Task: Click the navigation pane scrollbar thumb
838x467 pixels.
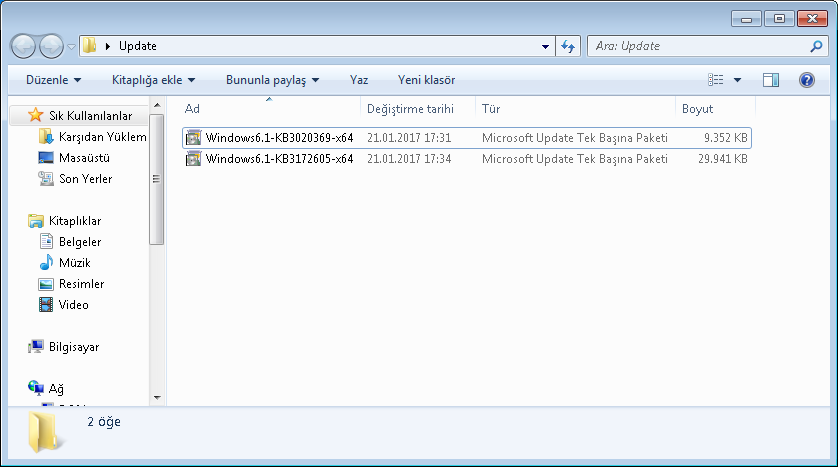Action: pyautogui.click(x=157, y=179)
